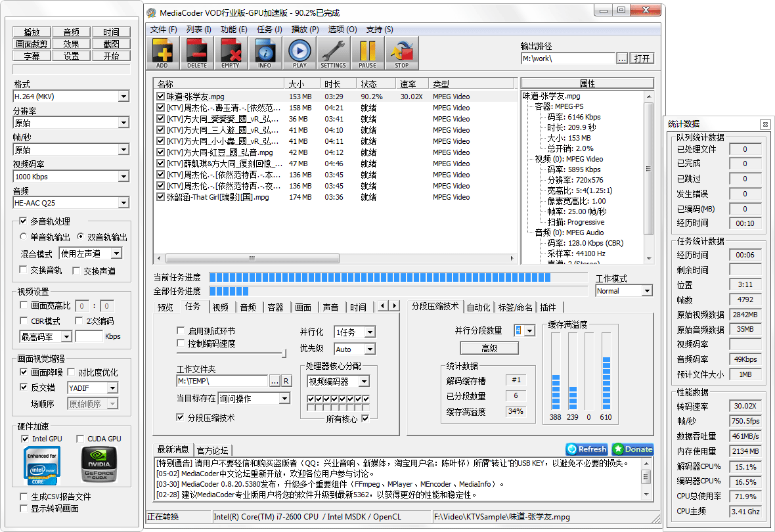Uncheck the 味道-张学友.mpg file checkbox
Viewport: 775px width, 532px height.
click(x=161, y=97)
